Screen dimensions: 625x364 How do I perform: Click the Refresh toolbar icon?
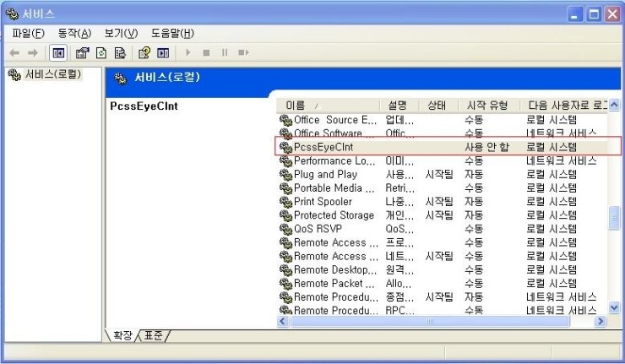tap(101, 52)
